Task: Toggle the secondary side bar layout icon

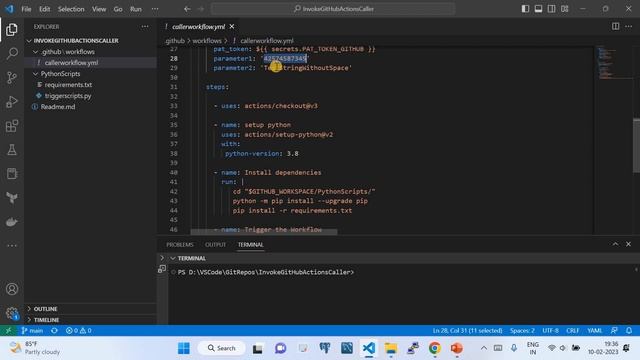Action: click(x=551, y=9)
